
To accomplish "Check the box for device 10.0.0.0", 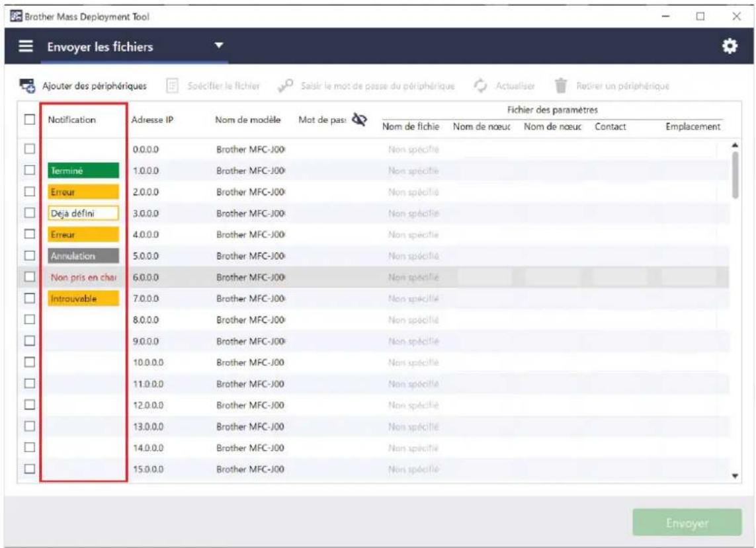I will (29, 362).
